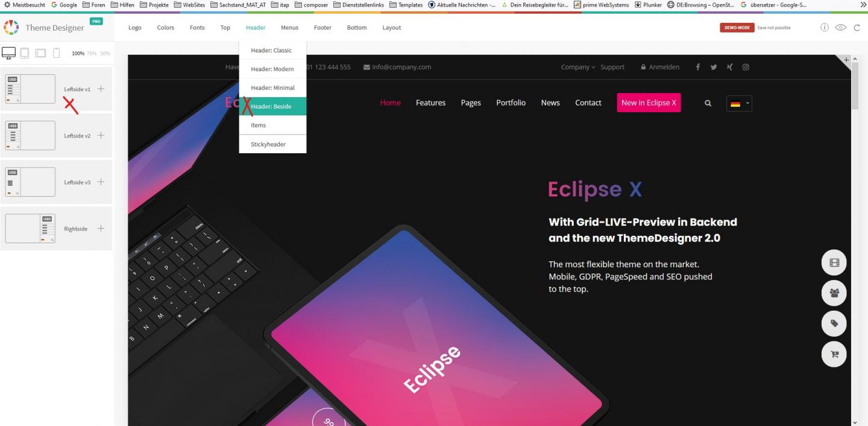868x426 pixels.
Task: Click the Facebook icon in top bar
Action: pos(698,67)
